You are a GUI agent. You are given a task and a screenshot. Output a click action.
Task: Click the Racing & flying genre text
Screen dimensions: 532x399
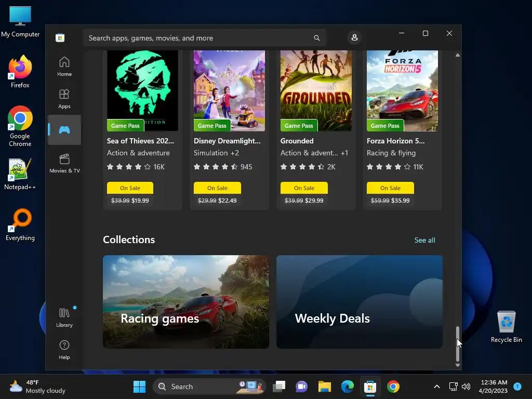(x=391, y=153)
